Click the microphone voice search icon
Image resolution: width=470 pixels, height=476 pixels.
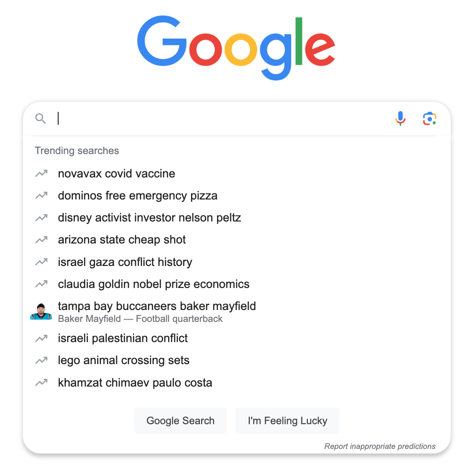(400, 118)
